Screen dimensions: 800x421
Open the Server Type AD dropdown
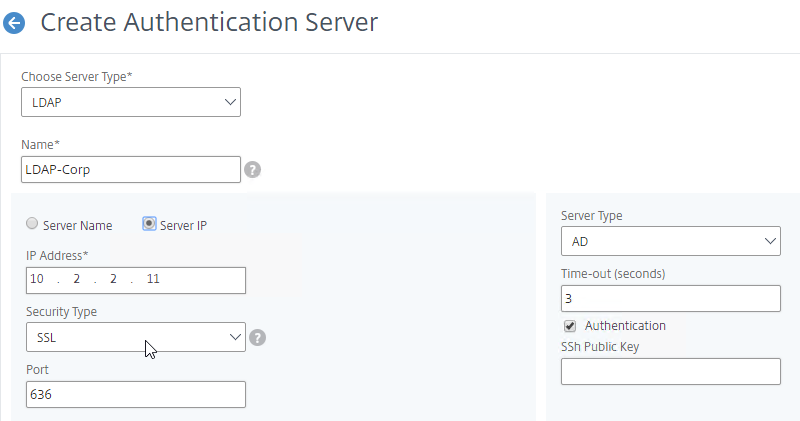click(670, 241)
